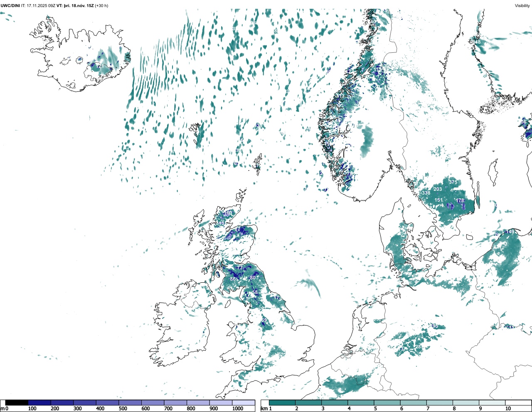Image resolution: width=532 pixels, height=412 pixels.
Task: Select the "þri. 18.nóv. 15Z" valid time
Action: pyautogui.click(x=80, y=6)
